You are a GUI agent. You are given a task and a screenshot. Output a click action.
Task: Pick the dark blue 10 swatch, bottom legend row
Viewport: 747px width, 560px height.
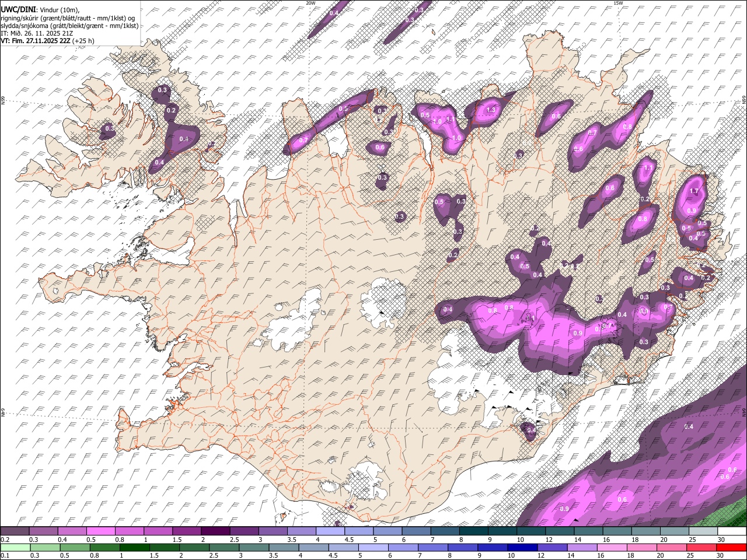point(522,547)
